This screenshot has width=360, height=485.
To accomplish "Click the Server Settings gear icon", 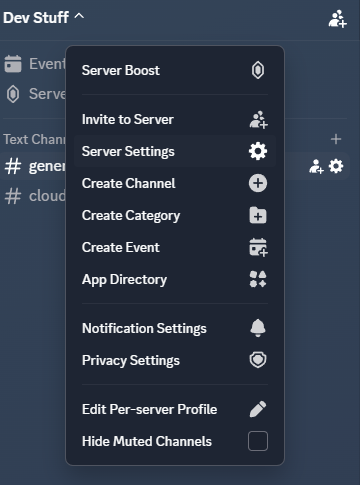I will [x=258, y=151].
